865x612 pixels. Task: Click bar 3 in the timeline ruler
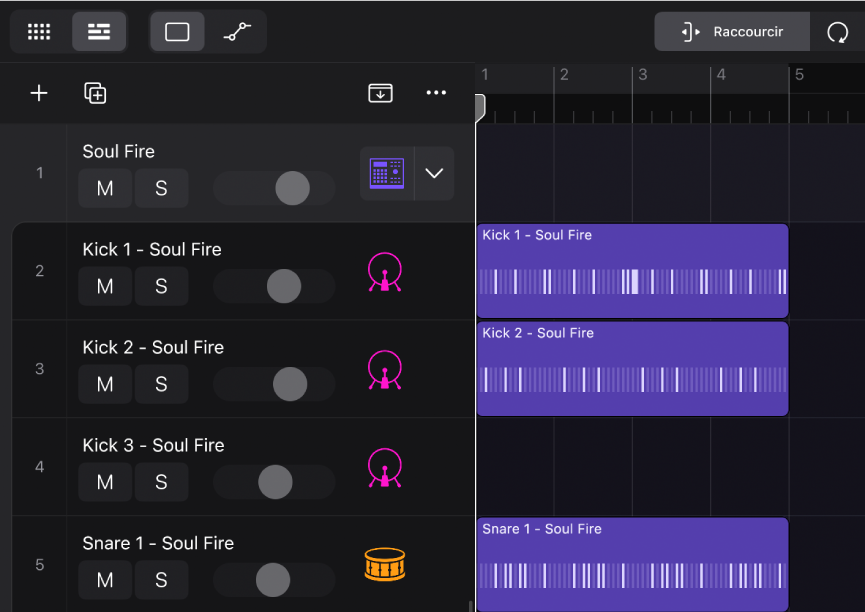[x=645, y=74]
